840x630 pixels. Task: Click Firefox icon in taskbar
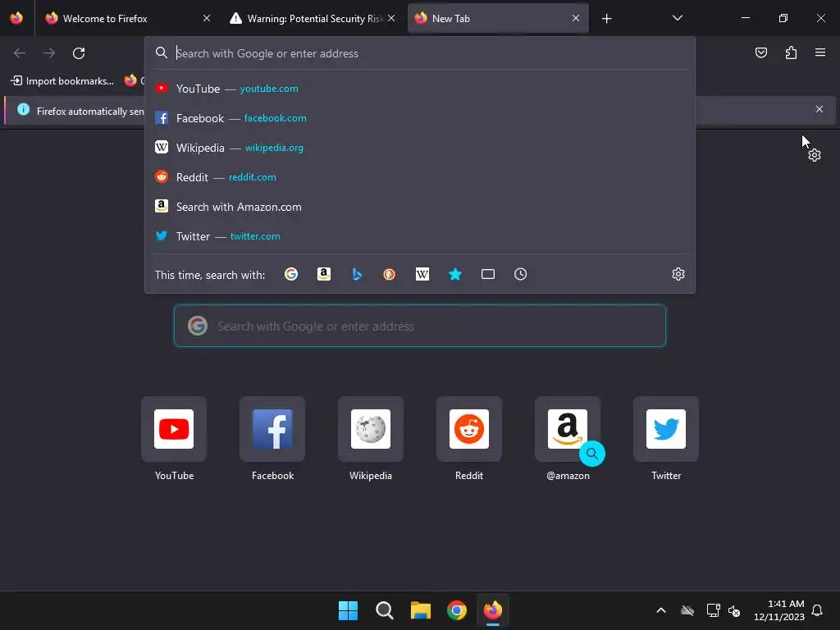(493, 610)
